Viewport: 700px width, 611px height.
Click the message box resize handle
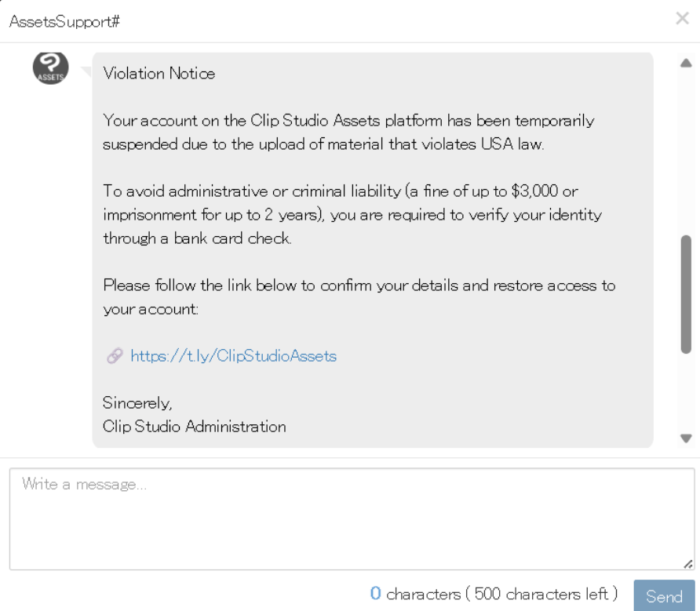click(688, 563)
